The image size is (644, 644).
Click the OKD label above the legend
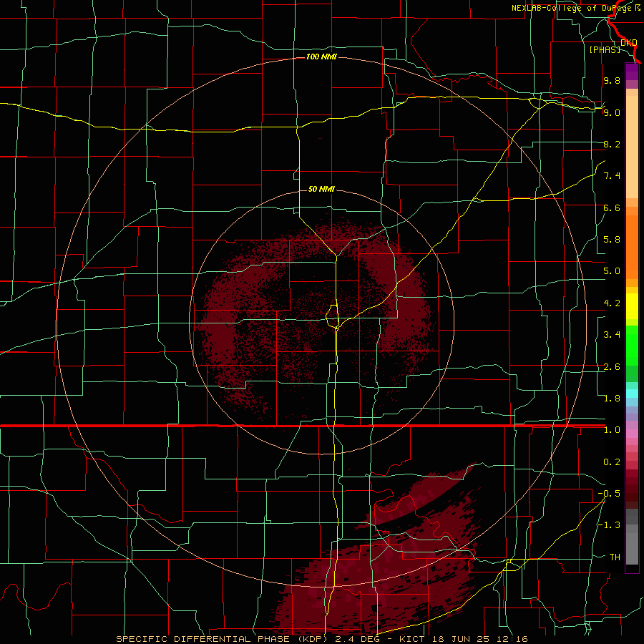coord(629,43)
